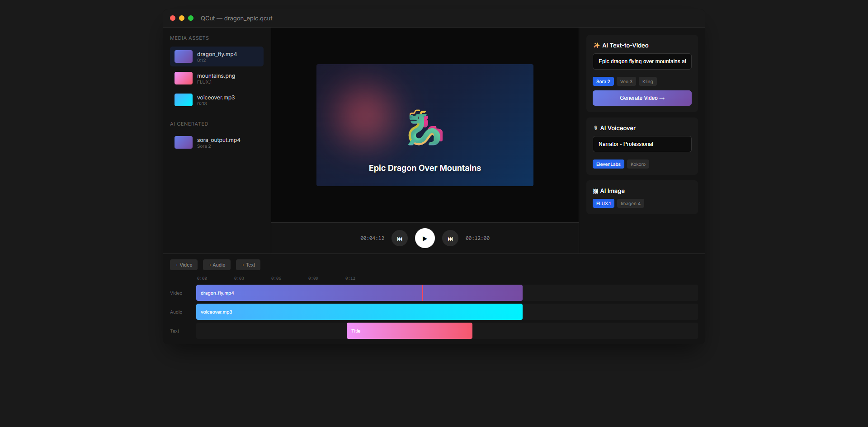This screenshot has width=868, height=427.
Task: Click the skip-to-start playback icon
Action: [x=399, y=238]
